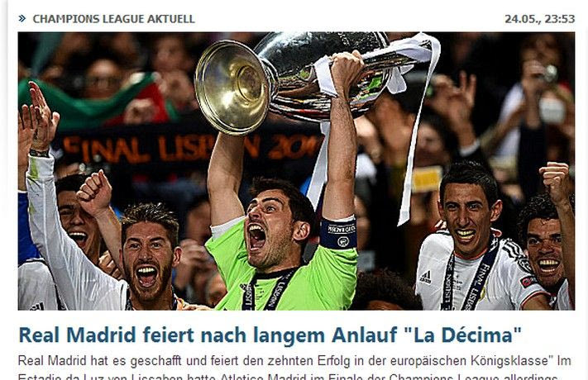Viewport: 588px width, 380px height.
Task: Click the partially visible second teaser line
Action: (x=288, y=377)
